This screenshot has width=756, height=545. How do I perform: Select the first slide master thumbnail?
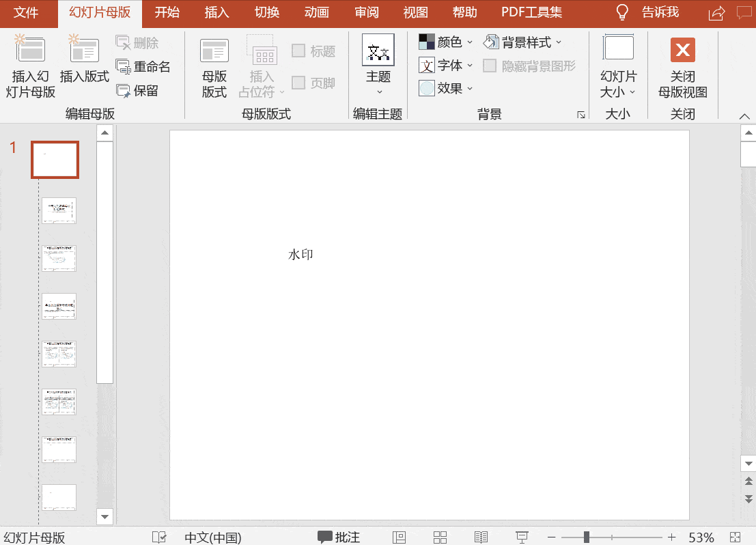tap(55, 159)
